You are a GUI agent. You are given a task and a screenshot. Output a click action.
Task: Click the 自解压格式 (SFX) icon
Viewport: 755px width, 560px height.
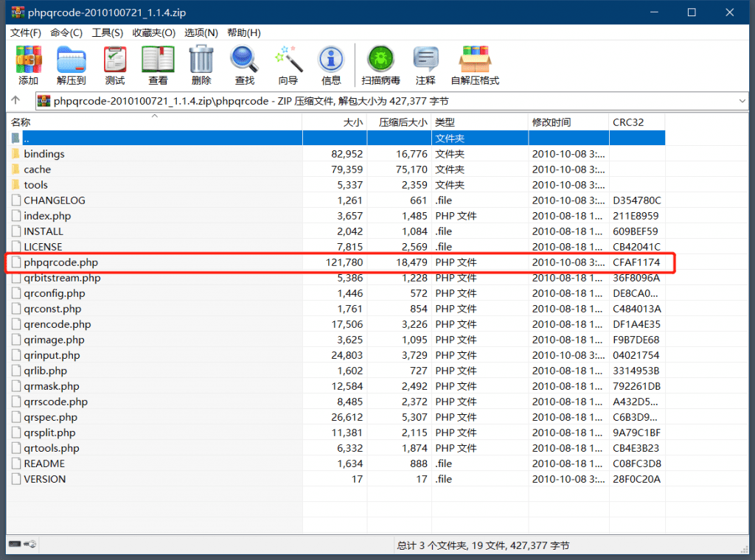[475, 65]
